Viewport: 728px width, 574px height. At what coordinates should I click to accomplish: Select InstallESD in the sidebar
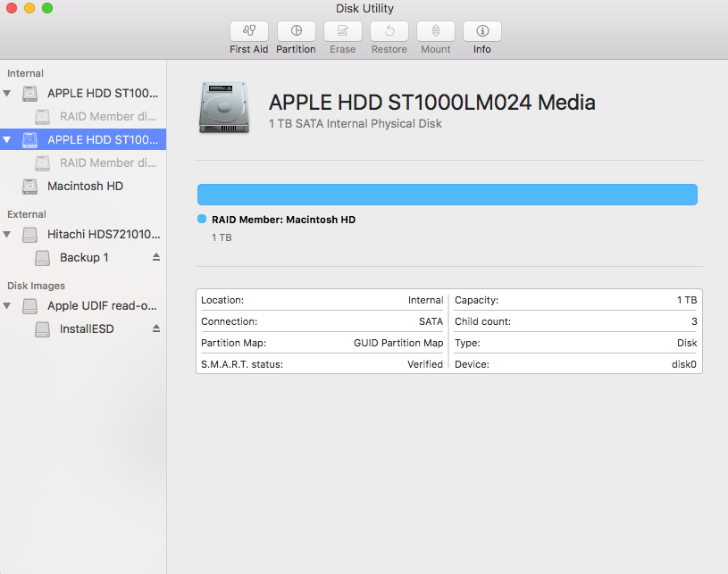point(87,329)
